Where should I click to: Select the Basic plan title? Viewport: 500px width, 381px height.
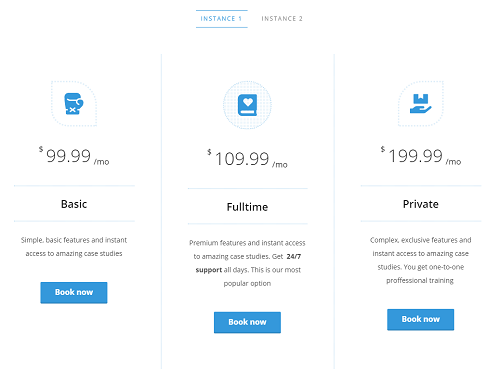tap(74, 204)
